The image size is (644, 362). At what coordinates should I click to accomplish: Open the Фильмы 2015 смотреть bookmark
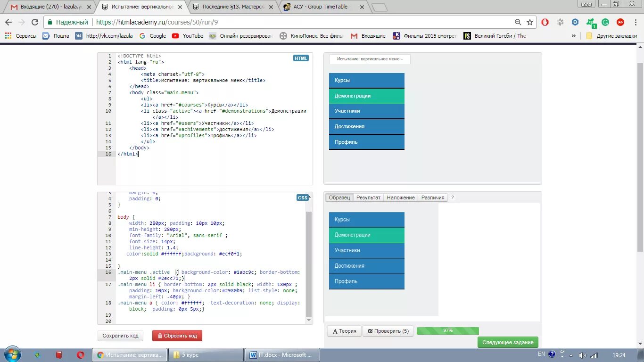tap(425, 36)
